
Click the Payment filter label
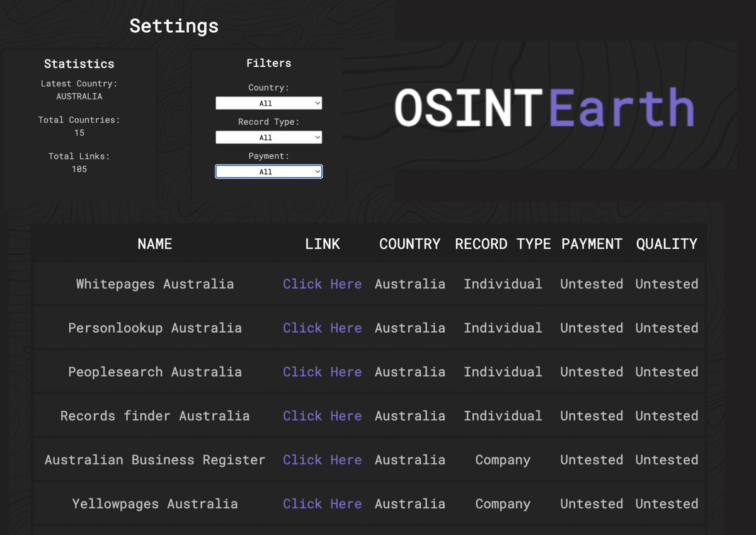click(x=269, y=156)
